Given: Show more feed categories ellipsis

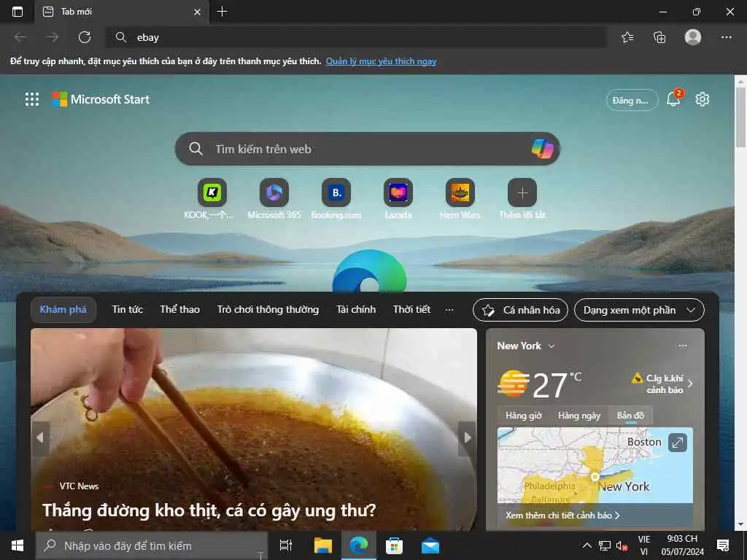Looking at the screenshot, I should pos(449,310).
